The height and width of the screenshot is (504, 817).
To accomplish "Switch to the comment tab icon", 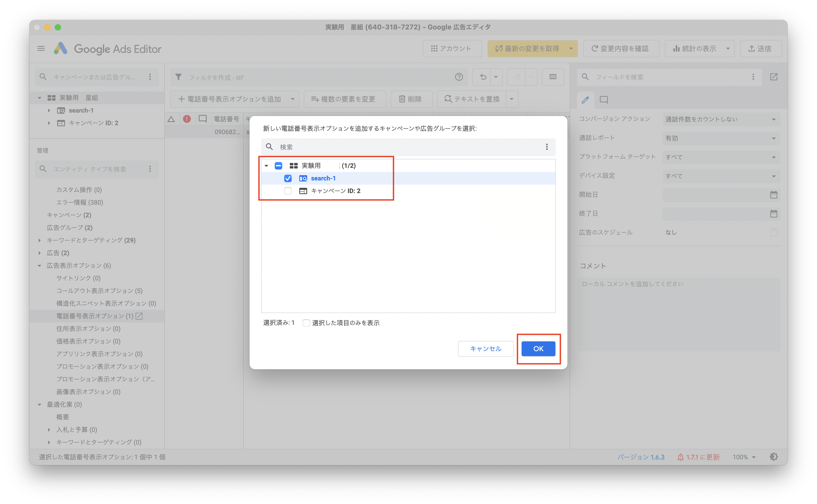I will click(x=604, y=100).
